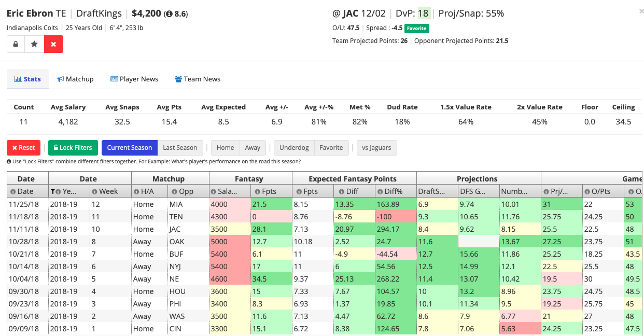Click the filter funnel icon in the Year column header
Image resolution: width=644 pixels, height=336 pixels.
coord(52,191)
